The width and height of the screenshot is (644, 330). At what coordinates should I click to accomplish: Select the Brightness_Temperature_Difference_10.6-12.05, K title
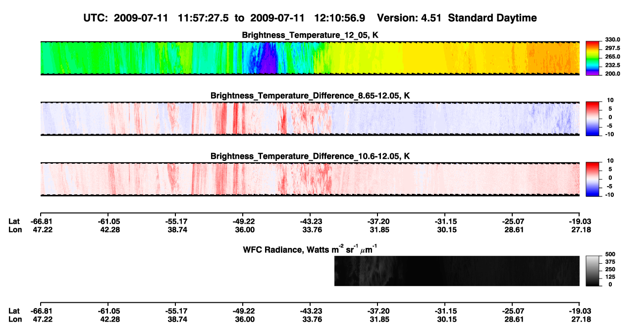[310, 156]
